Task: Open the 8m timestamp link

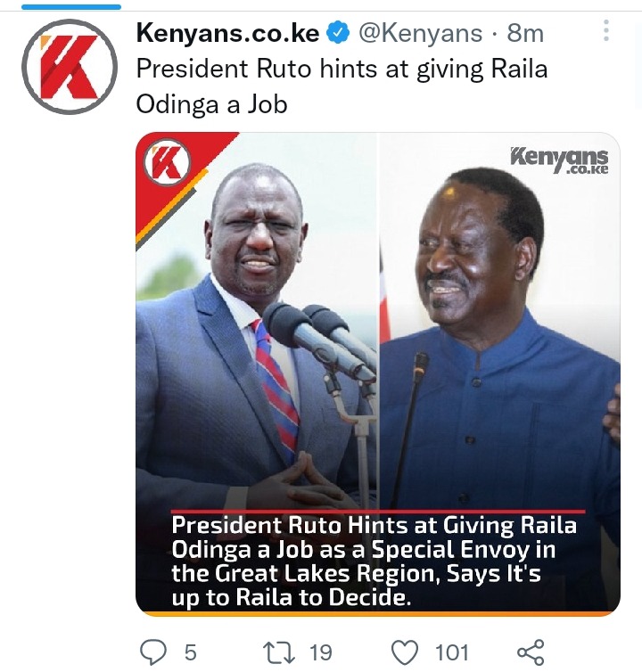Action: pyautogui.click(x=525, y=34)
